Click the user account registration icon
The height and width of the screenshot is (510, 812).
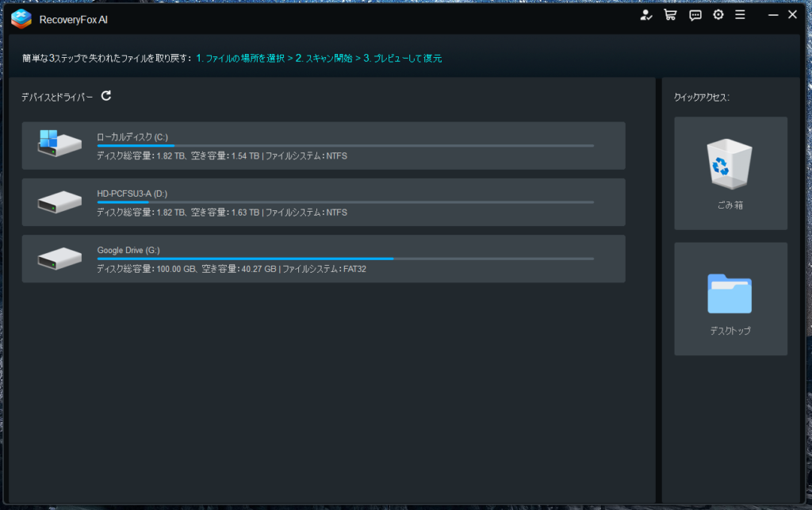646,15
